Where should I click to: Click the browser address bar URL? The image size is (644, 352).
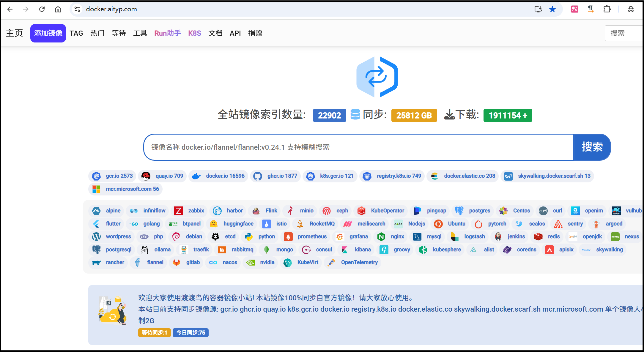111,9
